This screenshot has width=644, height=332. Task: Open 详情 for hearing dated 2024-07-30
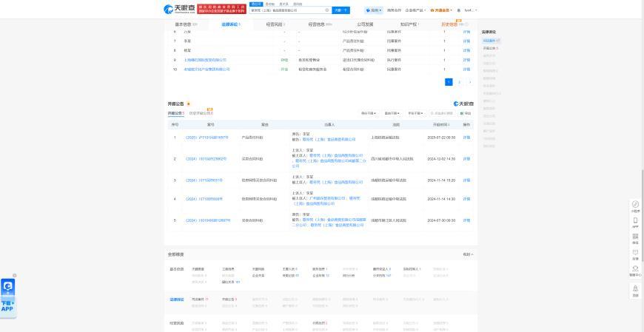[466, 220]
